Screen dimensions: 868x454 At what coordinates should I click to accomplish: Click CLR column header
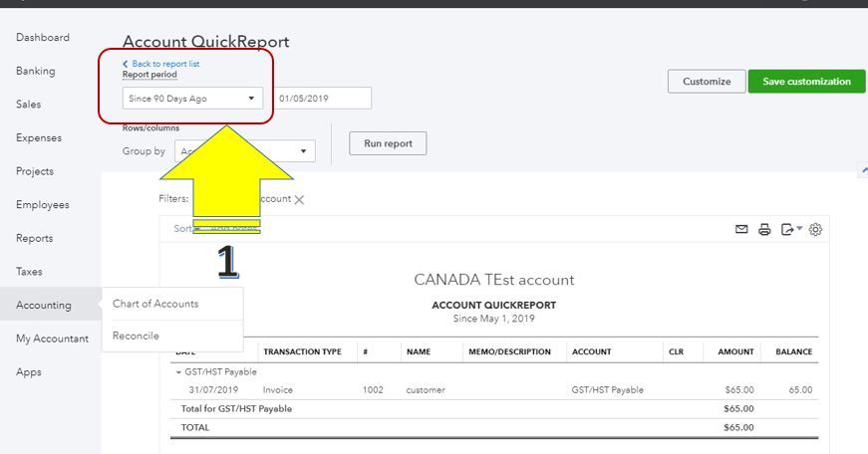[x=676, y=351]
